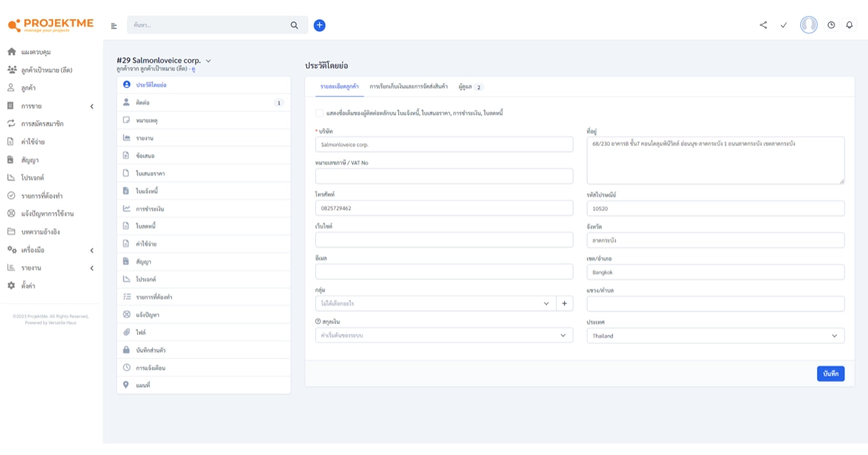Enable show primary contact name checkbox
Image resolution: width=868 pixels, height=455 pixels.
coord(320,114)
